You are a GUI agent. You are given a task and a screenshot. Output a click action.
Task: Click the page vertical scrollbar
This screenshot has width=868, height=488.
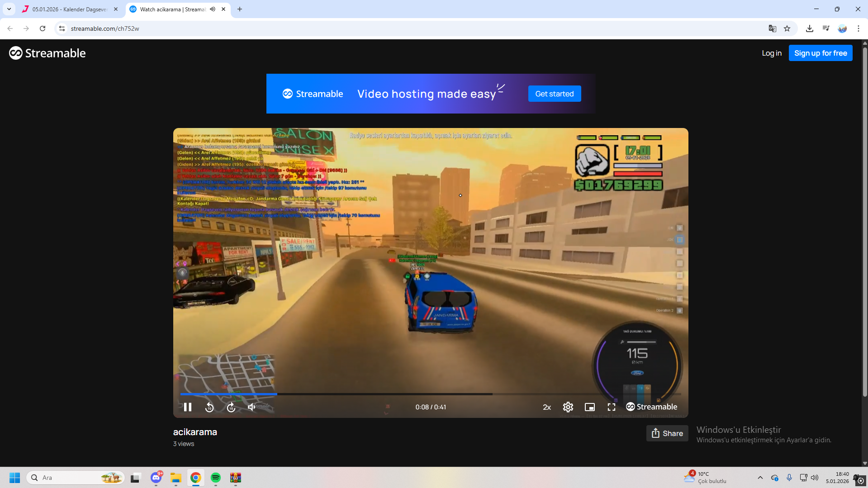[x=865, y=222]
